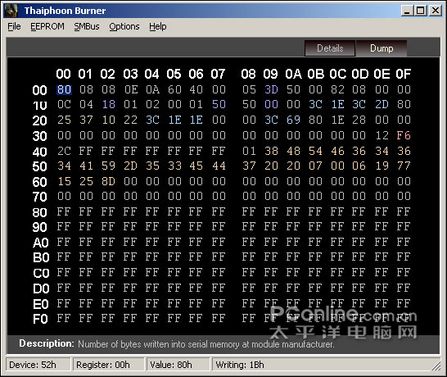
Task: Select byte 0C in row 10
Action: (x=64, y=104)
